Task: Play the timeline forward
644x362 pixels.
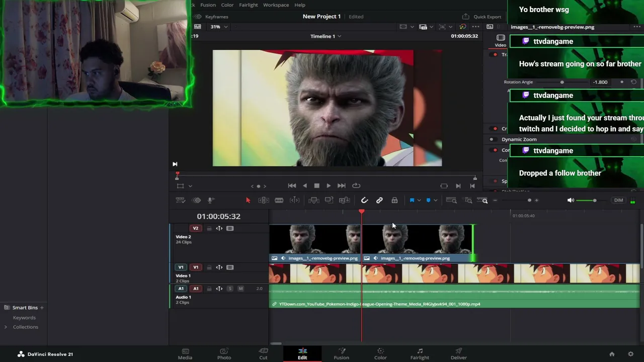Action: [x=329, y=186]
